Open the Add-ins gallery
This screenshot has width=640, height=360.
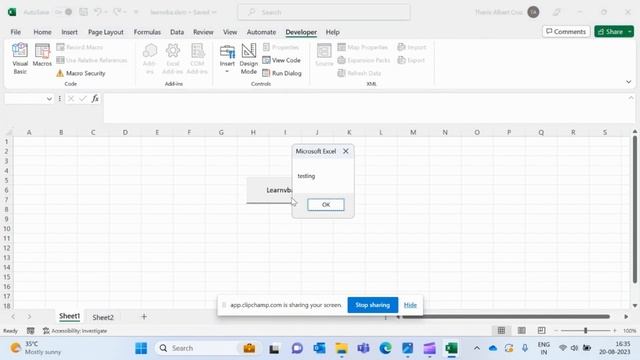click(149, 59)
